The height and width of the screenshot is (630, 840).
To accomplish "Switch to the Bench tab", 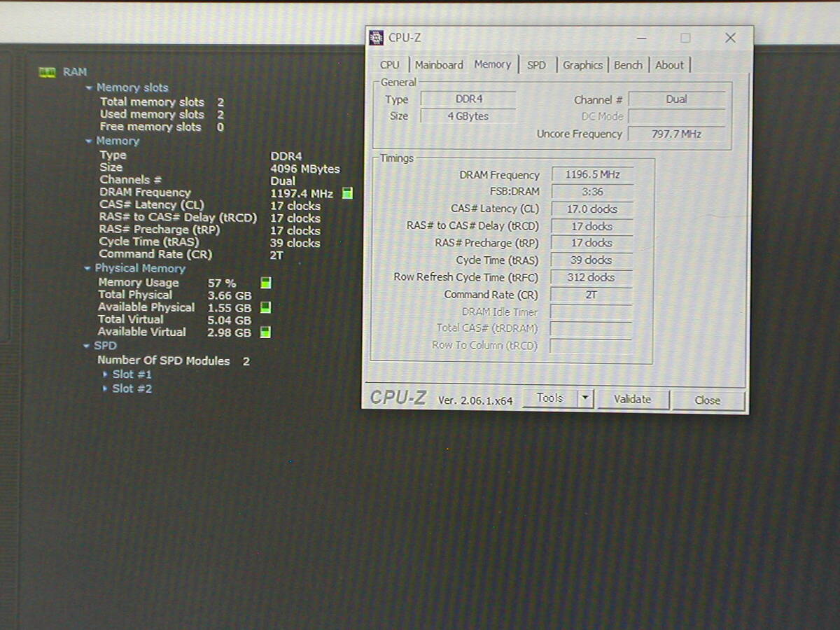I will [x=629, y=65].
